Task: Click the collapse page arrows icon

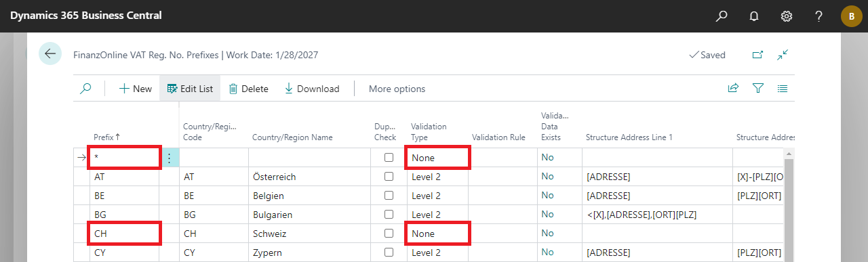Action: point(783,55)
